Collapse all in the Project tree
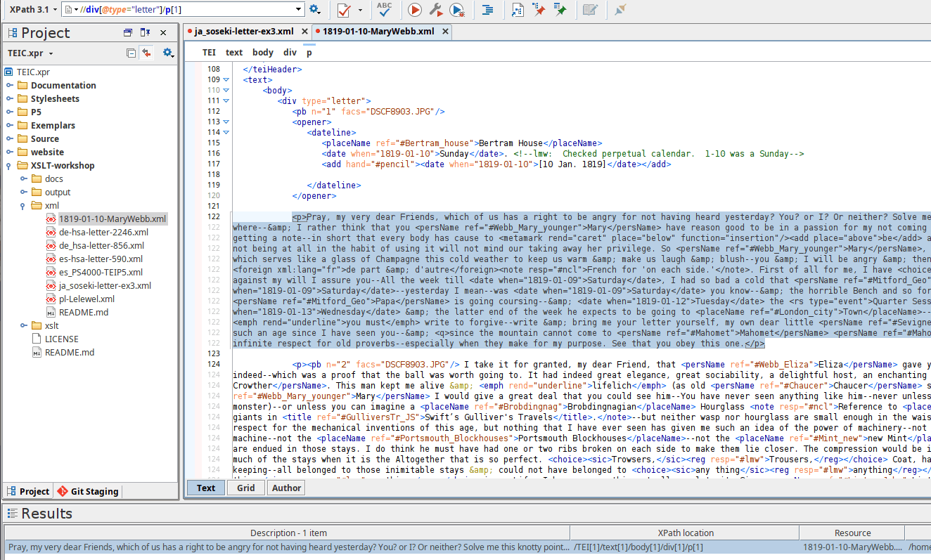 click(131, 53)
